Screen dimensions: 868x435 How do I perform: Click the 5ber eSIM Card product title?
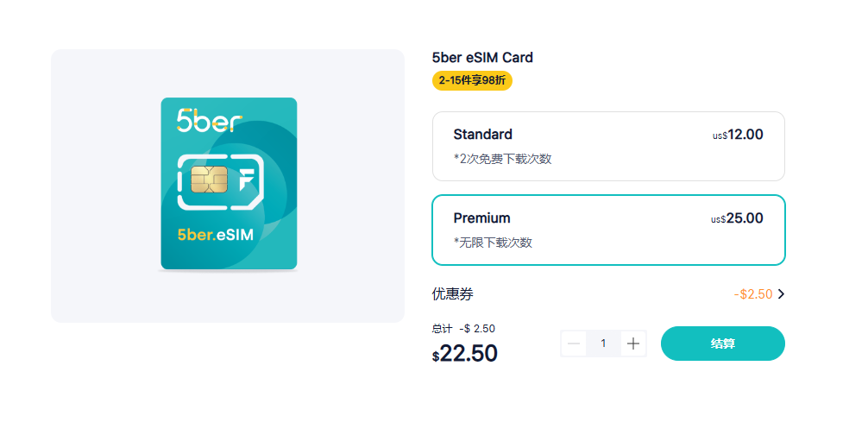coord(482,58)
